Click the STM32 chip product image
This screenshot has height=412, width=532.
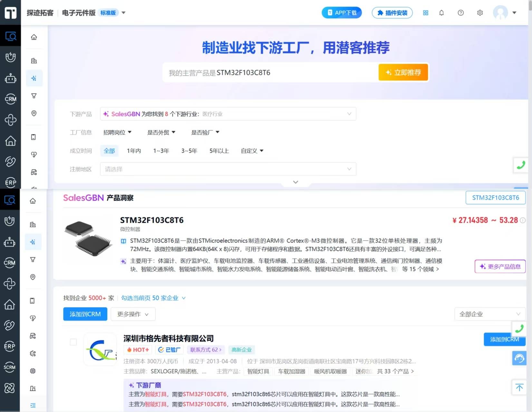pyautogui.click(x=88, y=239)
